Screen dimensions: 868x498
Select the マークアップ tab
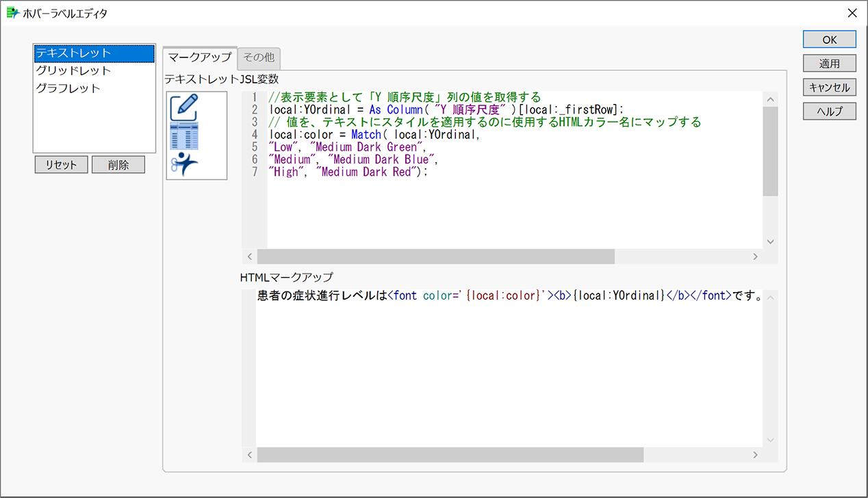(199, 57)
